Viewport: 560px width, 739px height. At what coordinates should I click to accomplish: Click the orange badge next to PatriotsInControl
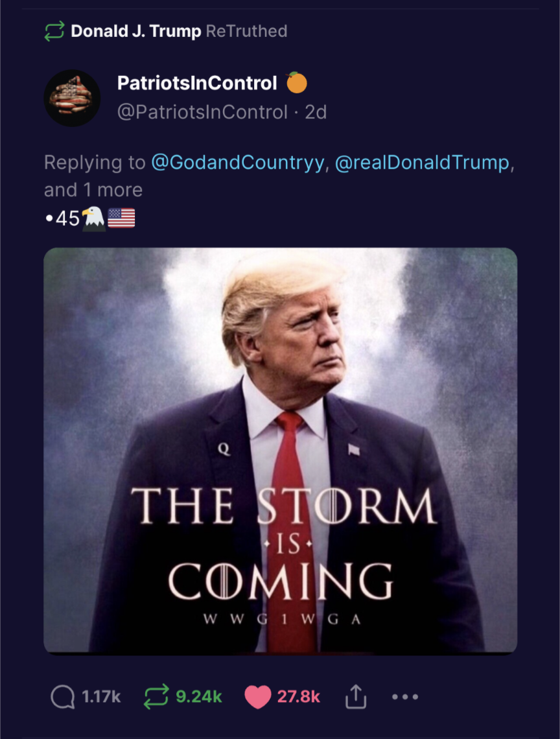pyautogui.click(x=297, y=82)
